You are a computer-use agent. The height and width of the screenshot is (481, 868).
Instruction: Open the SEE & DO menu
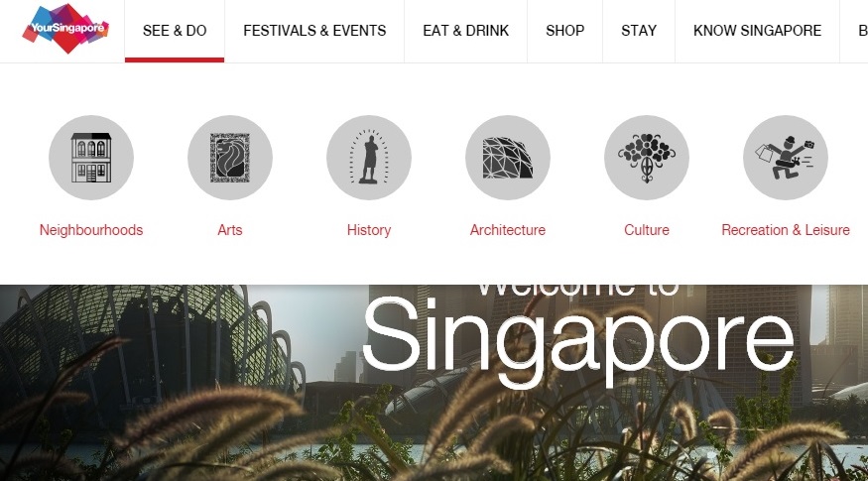click(x=175, y=31)
